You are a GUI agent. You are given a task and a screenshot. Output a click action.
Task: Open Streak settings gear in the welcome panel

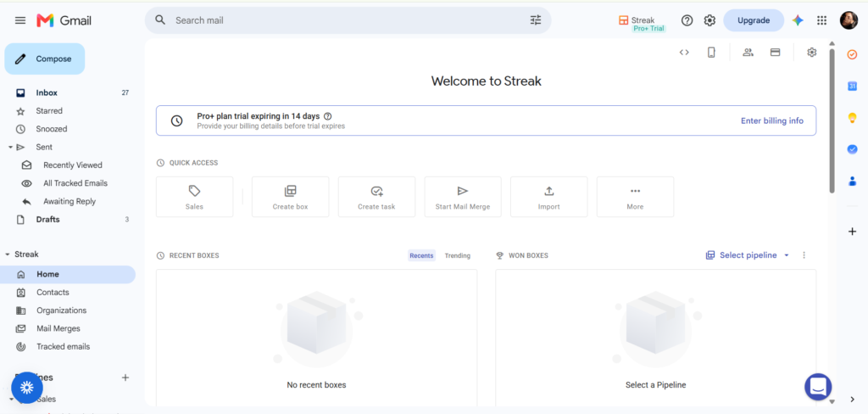pos(811,52)
